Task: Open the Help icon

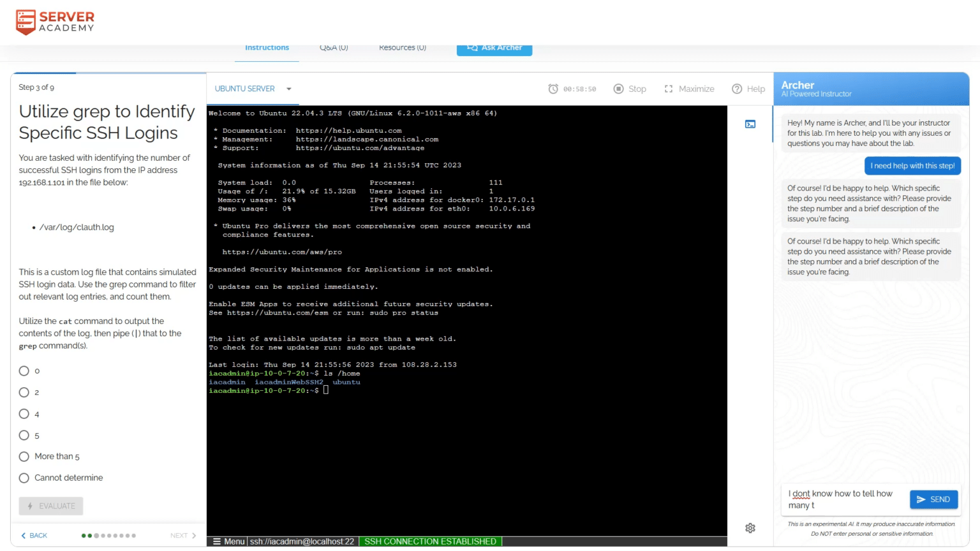Action: (x=737, y=89)
